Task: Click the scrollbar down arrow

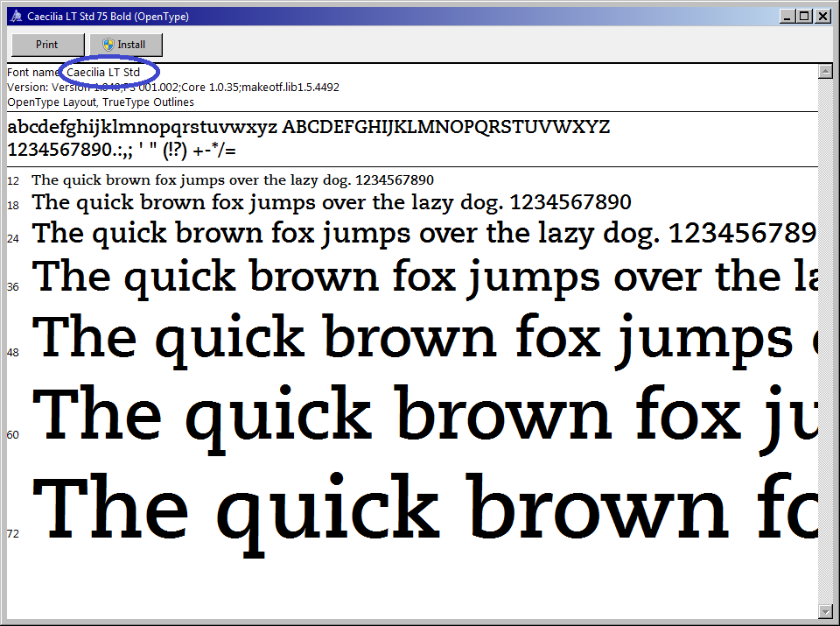Action: click(825, 611)
